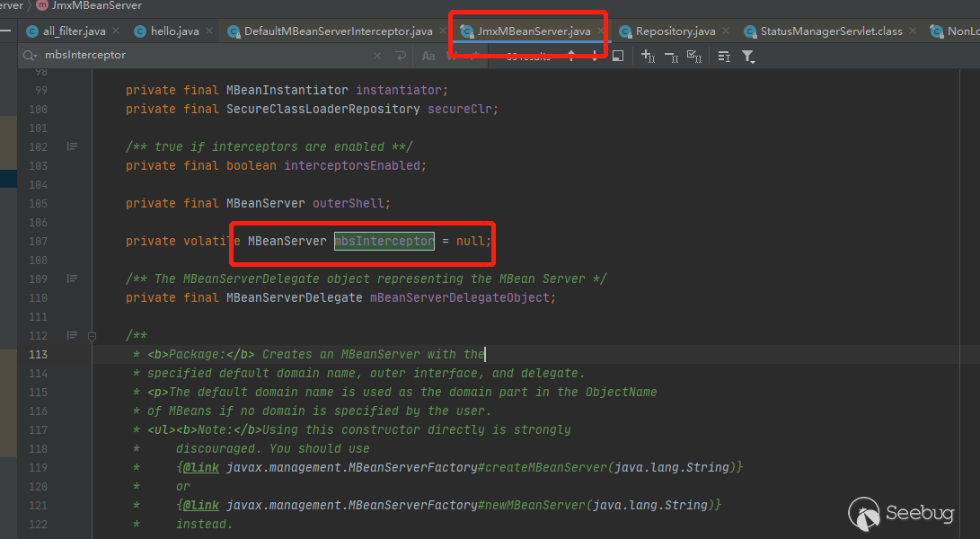Collapse the Javadoc fold at line 112
This screenshot has width=980, height=539.
pyautogui.click(x=92, y=336)
